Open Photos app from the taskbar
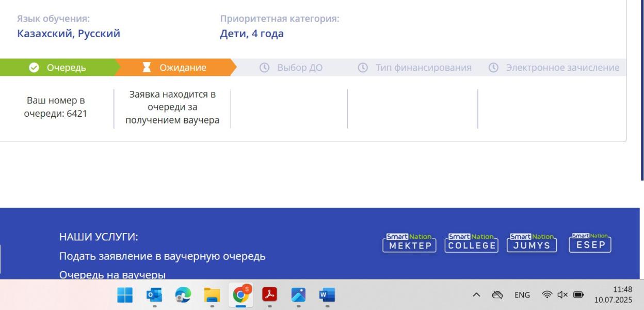Image resolution: width=644 pixels, height=310 pixels. pyautogui.click(x=298, y=295)
